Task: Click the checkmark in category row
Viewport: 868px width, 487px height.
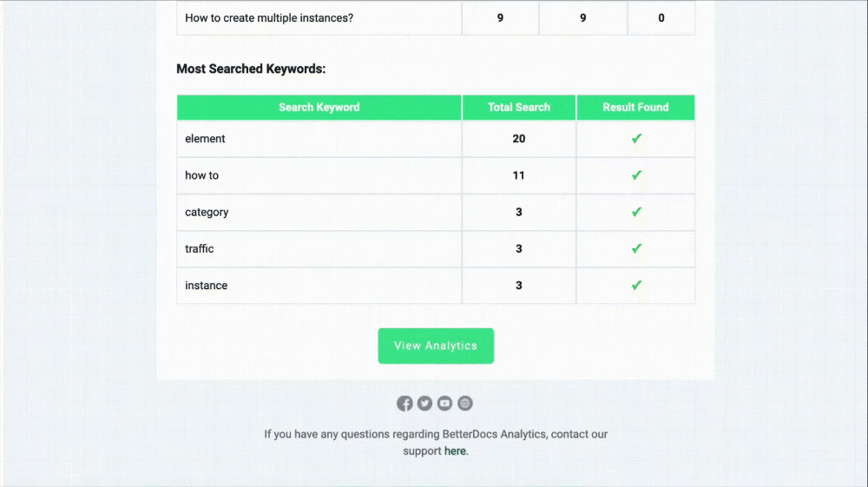Action: [636, 212]
